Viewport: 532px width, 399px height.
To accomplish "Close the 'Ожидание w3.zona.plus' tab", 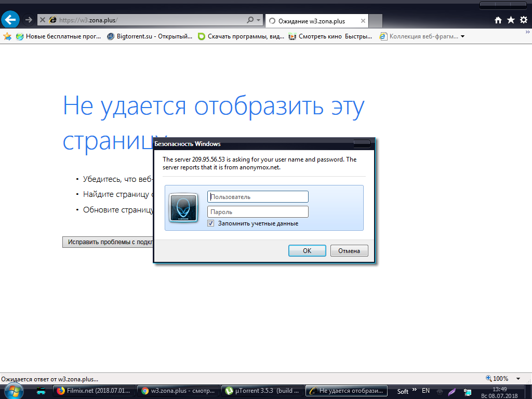I will click(363, 21).
